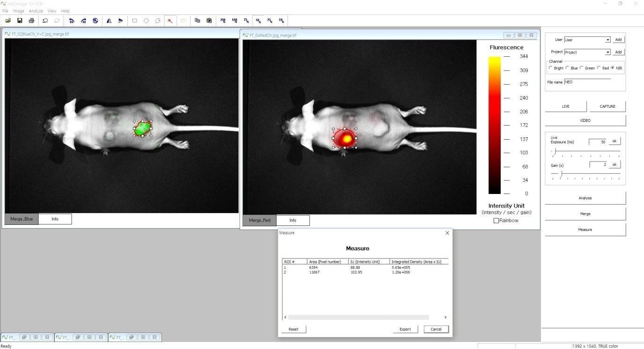Select the polygon ROI tool
Image resolution: width=644 pixels, height=349 pixels.
pyautogui.click(x=158, y=21)
